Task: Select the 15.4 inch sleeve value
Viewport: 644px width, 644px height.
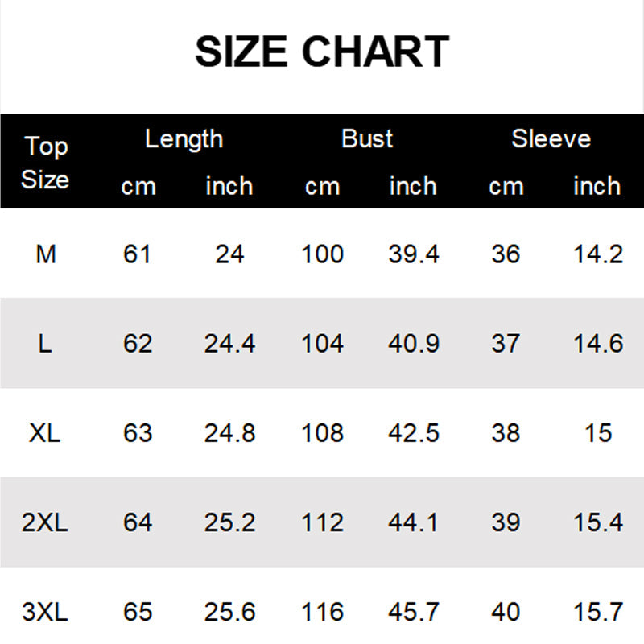Action: 598,523
